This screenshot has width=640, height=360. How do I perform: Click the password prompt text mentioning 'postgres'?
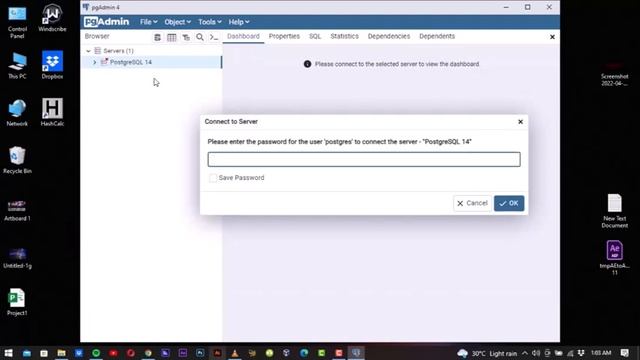[x=340, y=142]
